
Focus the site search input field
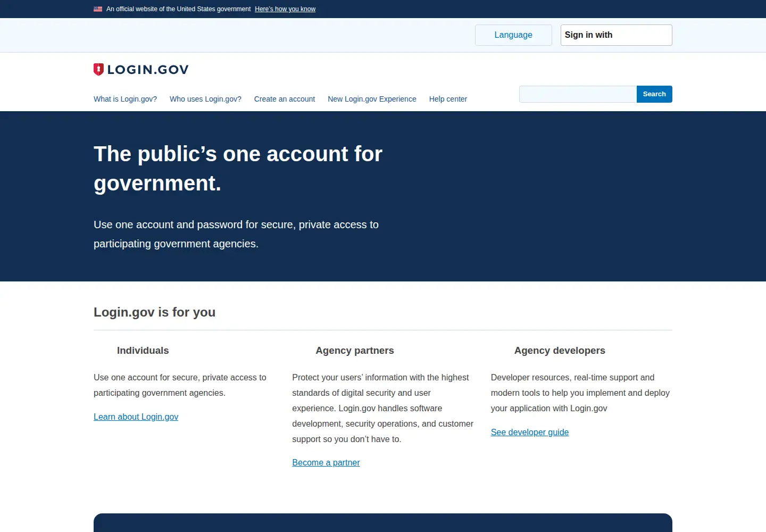(x=578, y=94)
